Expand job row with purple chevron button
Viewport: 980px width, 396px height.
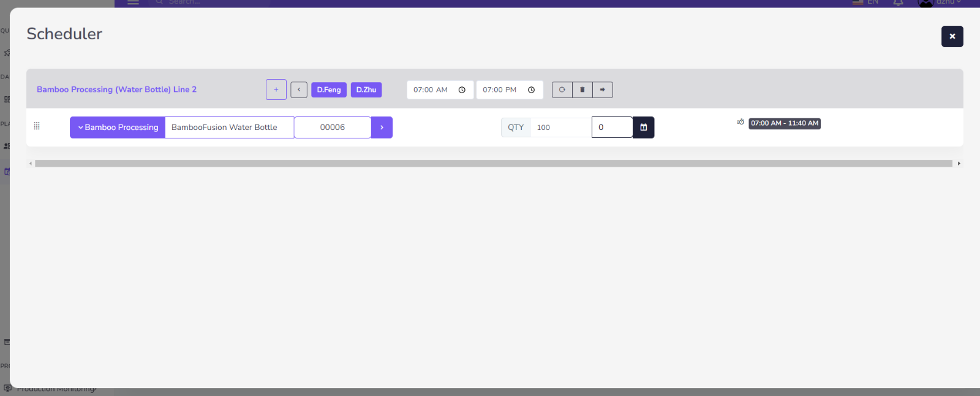[x=382, y=128]
